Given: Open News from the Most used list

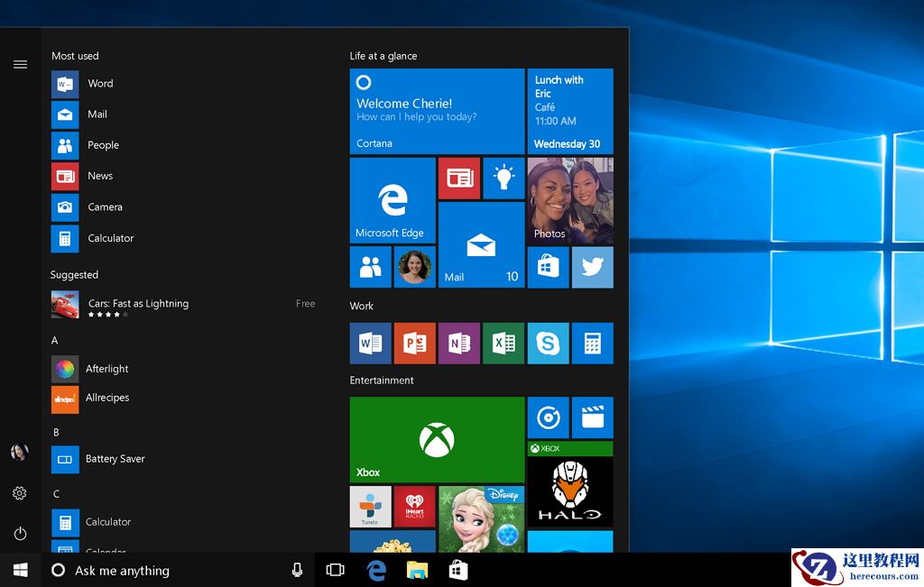Looking at the screenshot, I should [100, 176].
